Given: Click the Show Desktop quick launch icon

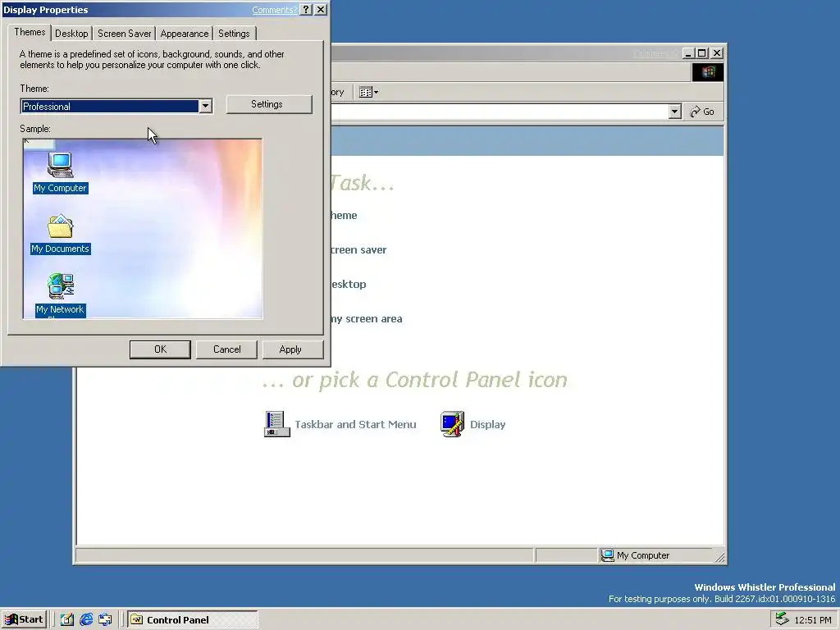Looking at the screenshot, I should (67, 620).
